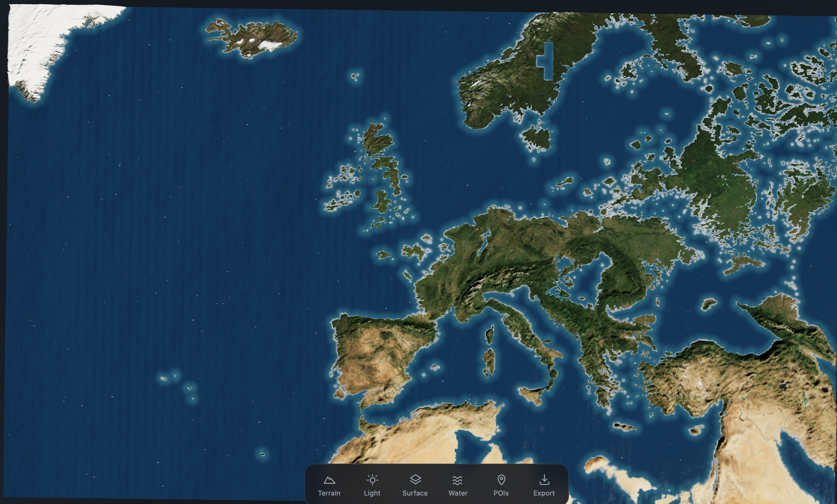Click the Export download icon
837x504 pixels.
coord(544,480)
